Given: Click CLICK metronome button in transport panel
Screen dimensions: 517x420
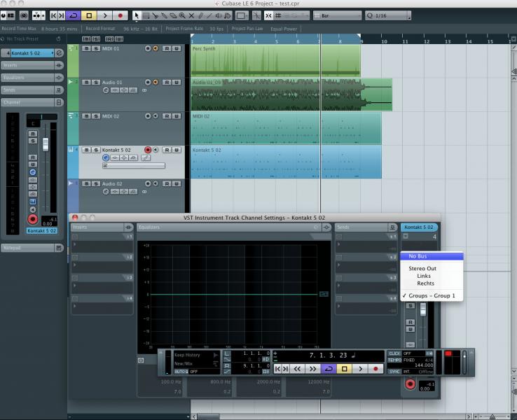Looking at the screenshot, I should tap(394, 353).
